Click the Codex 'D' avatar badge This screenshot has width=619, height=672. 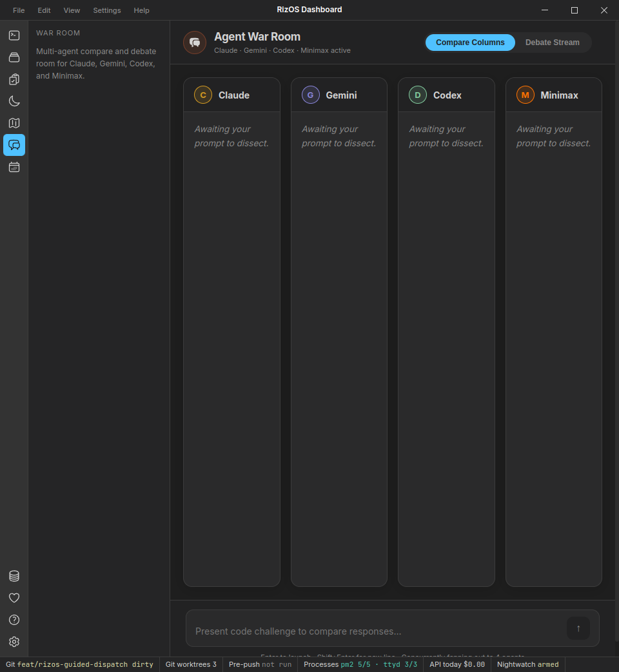[x=418, y=95]
